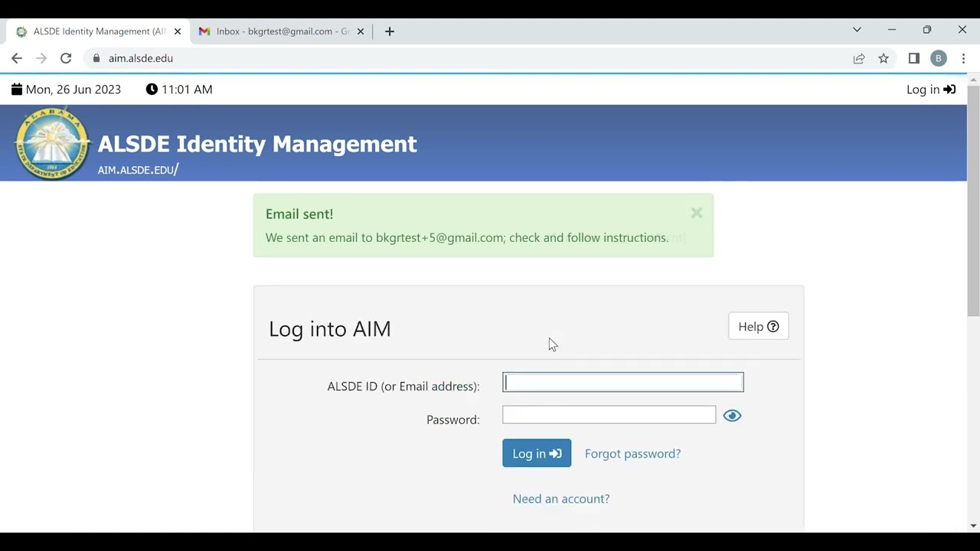Viewport: 980px width, 551px height.
Task: Dismiss the Email sent alert
Action: [x=696, y=214]
